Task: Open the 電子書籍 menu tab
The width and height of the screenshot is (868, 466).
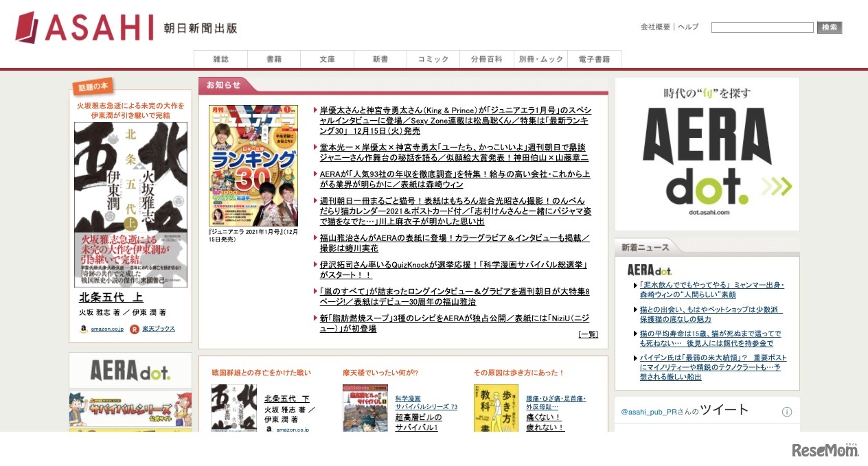Action: (x=595, y=59)
